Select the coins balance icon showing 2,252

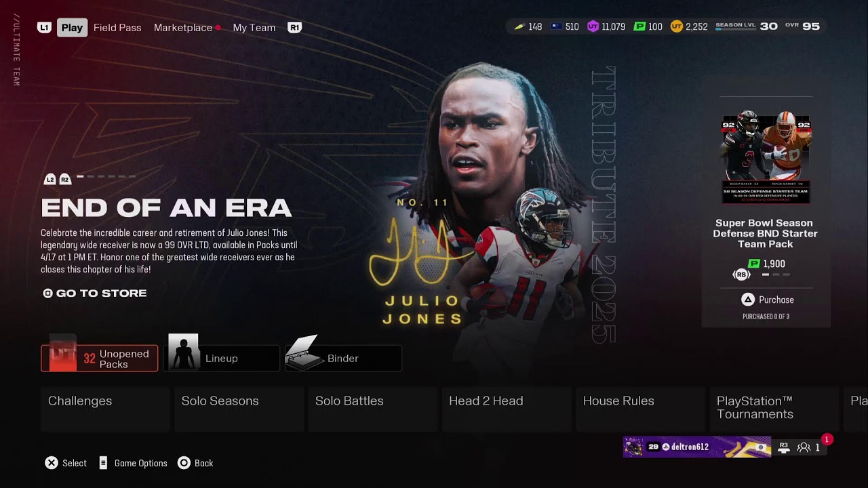676,27
